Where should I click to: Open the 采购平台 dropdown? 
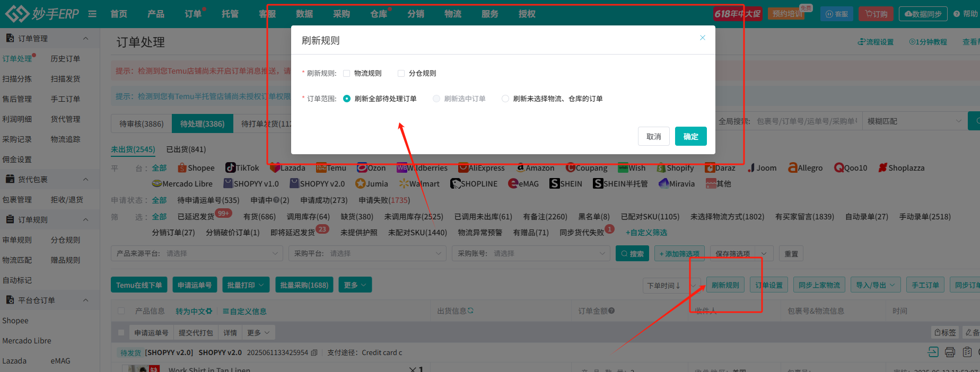(x=367, y=253)
